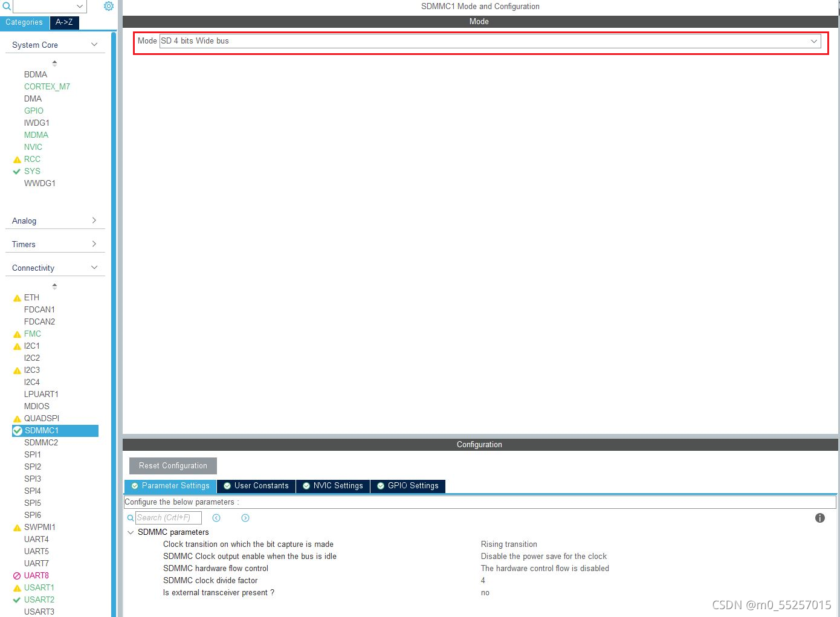Select FDCAN2 peripheral
Viewport: 840px width, 617px height.
[39, 321]
